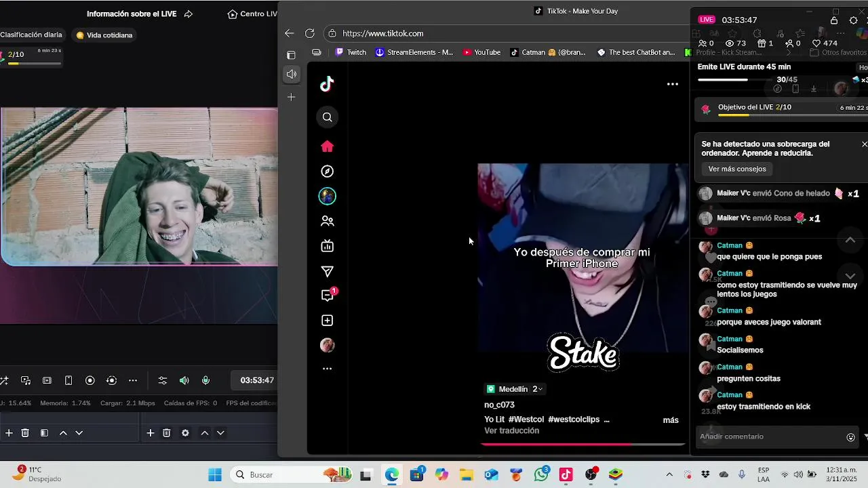This screenshot has height=488, width=868.
Task: Click TikTok Upload plus icon
Action: (x=327, y=321)
